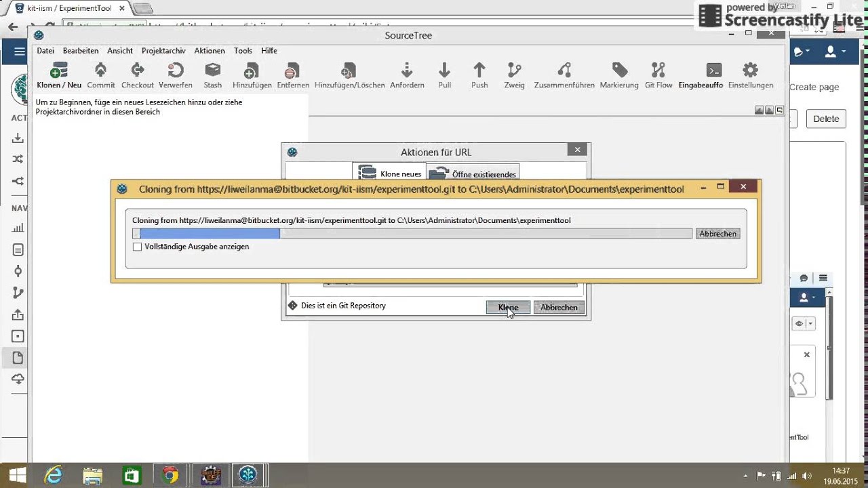Click Bitbucket sidebar cloud downloads icon
The height and width of the screenshot is (488, 868).
[18, 379]
